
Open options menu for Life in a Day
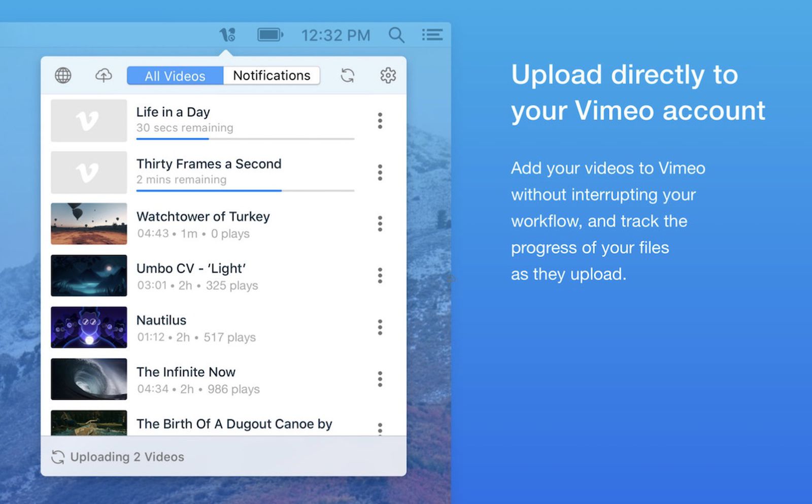point(380,121)
